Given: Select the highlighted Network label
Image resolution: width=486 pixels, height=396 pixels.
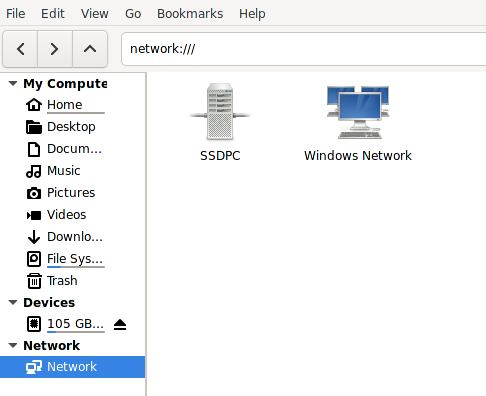Looking at the screenshot, I should click(x=72, y=367).
